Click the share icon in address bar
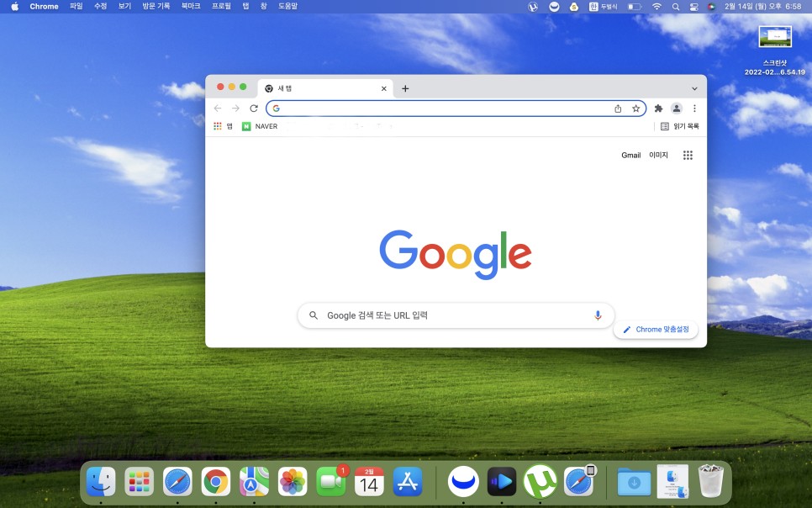 [x=618, y=108]
